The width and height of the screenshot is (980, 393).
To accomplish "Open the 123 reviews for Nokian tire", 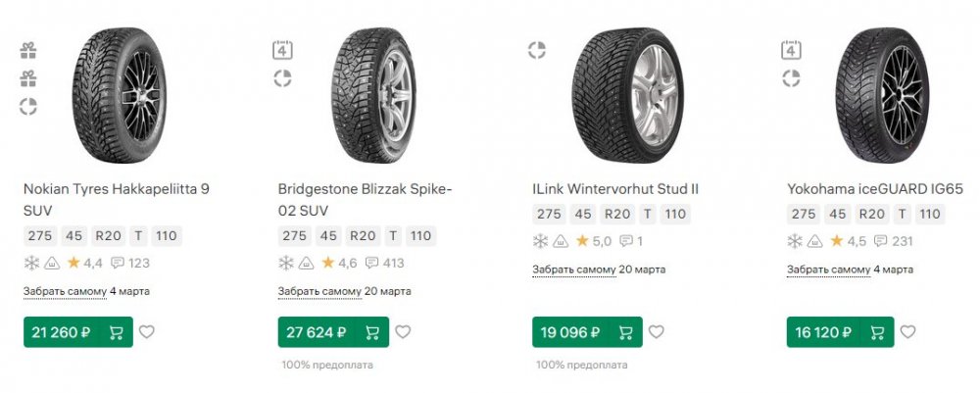I will 130,263.
